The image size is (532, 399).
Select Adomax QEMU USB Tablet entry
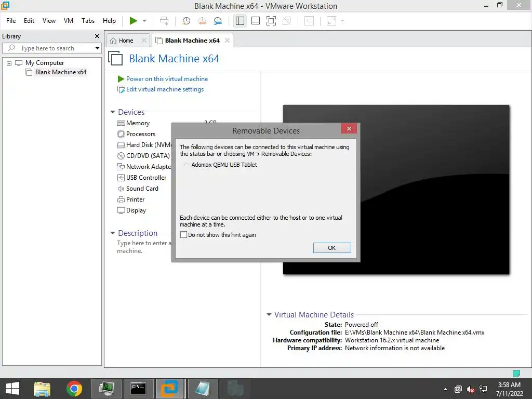pyautogui.click(x=224, y=165)
